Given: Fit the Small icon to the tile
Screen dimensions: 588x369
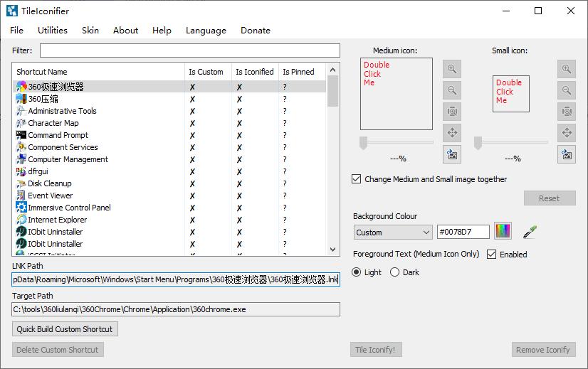Looking at the screenshot, I should pos(566,112).
